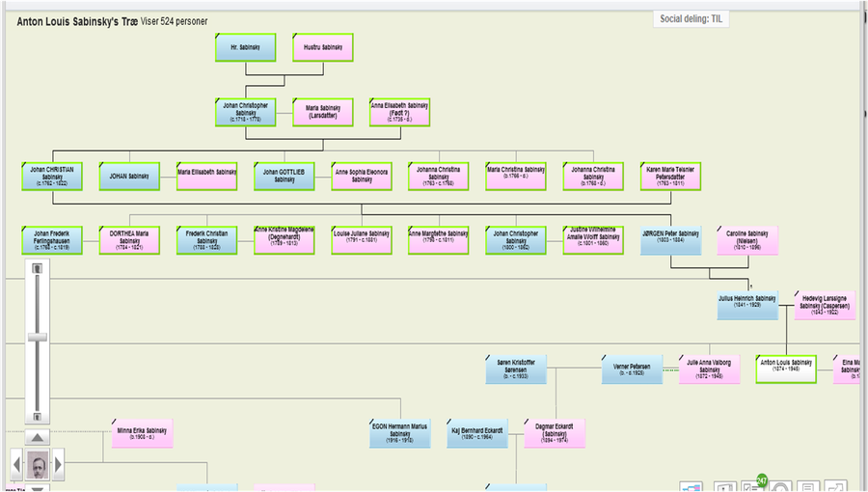Viewport: 868px width, 492px height.
Task: Click edit pencil on Søren Kristoffer Sørensen card
Action: [x=488, y=358]
